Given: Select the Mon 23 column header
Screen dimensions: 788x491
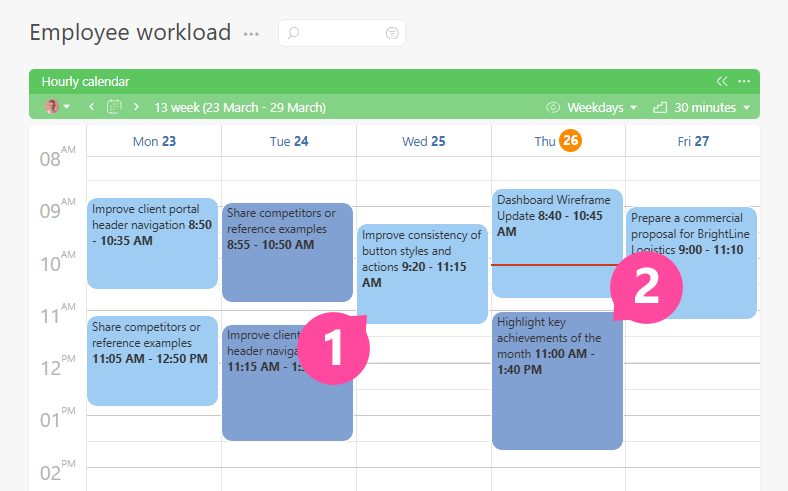Looking at the screenshot, I should coord(154,142).
